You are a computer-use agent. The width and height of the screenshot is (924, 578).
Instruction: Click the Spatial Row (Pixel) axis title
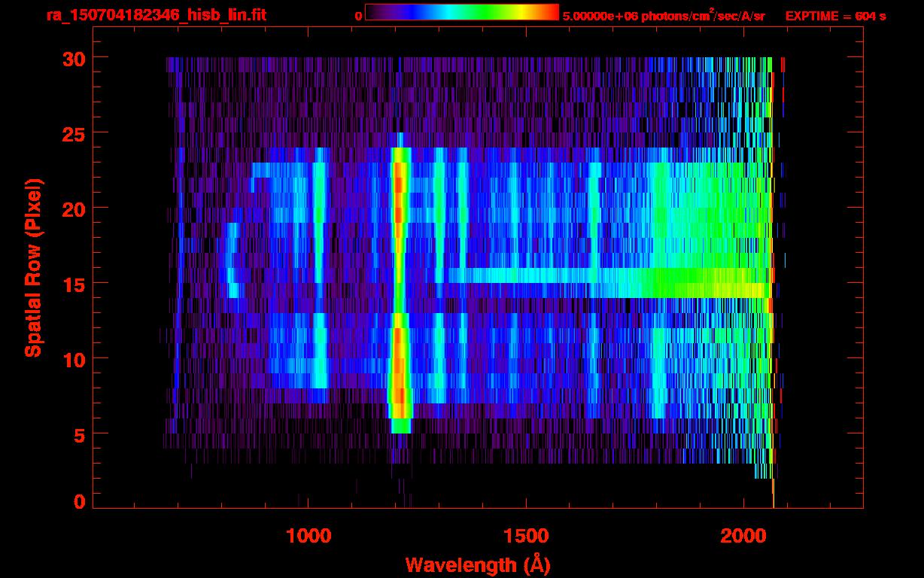click(x=34, y=267)
